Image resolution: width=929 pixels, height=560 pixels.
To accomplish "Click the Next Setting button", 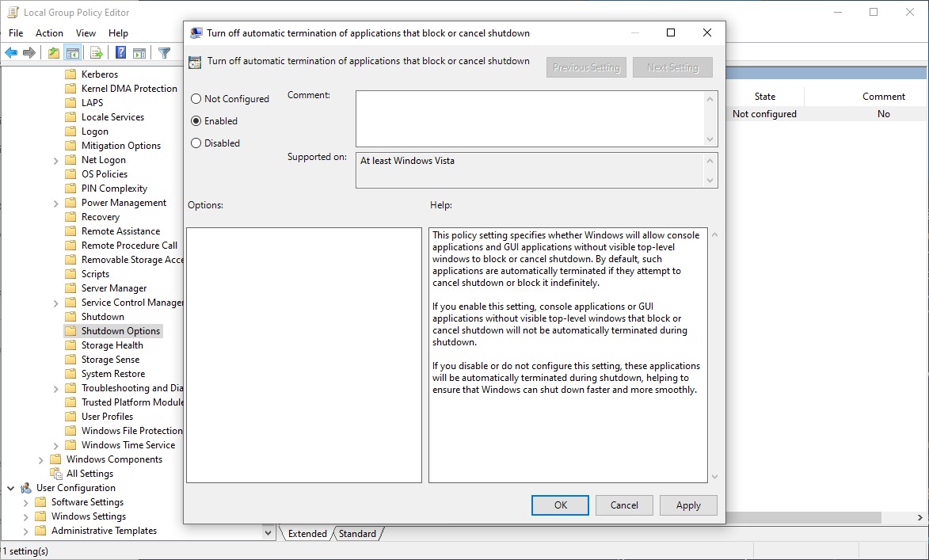I will pos(672,67).
